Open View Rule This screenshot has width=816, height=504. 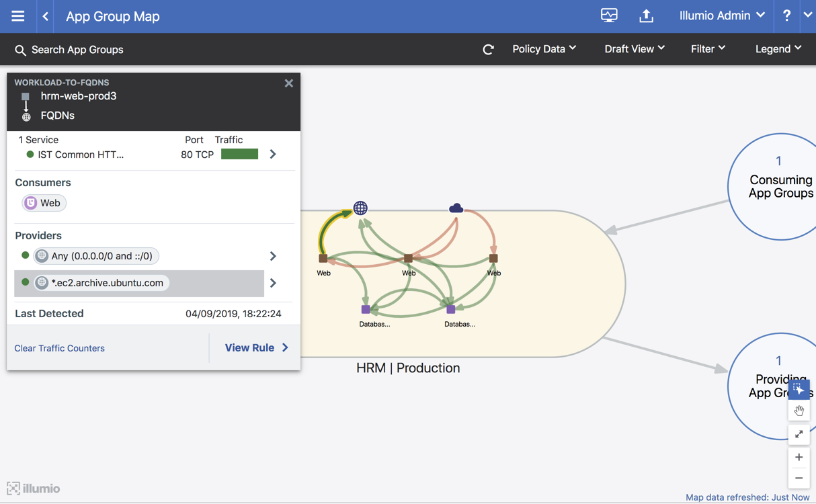pyautogui.click(x=256, y=347)
